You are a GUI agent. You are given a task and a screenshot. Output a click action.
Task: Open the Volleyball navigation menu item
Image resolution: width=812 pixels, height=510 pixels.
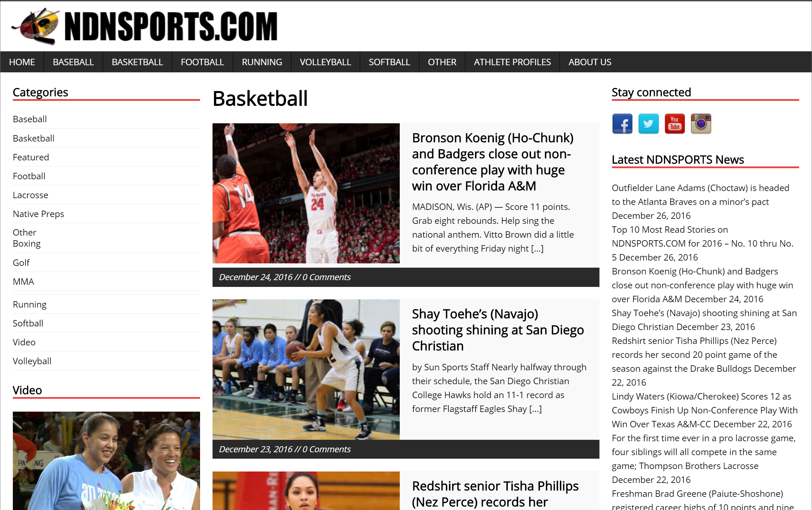point(326,62)
